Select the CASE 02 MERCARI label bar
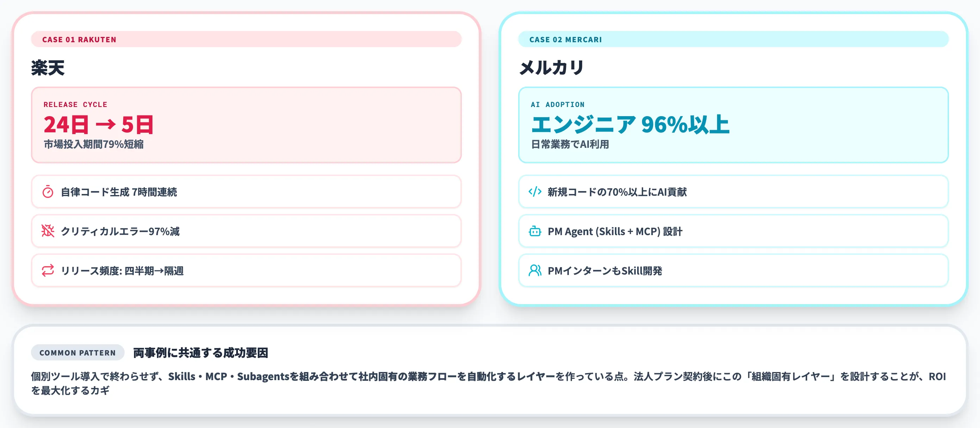This screenshot has height=428, width=980. click(x=733, y=39)
